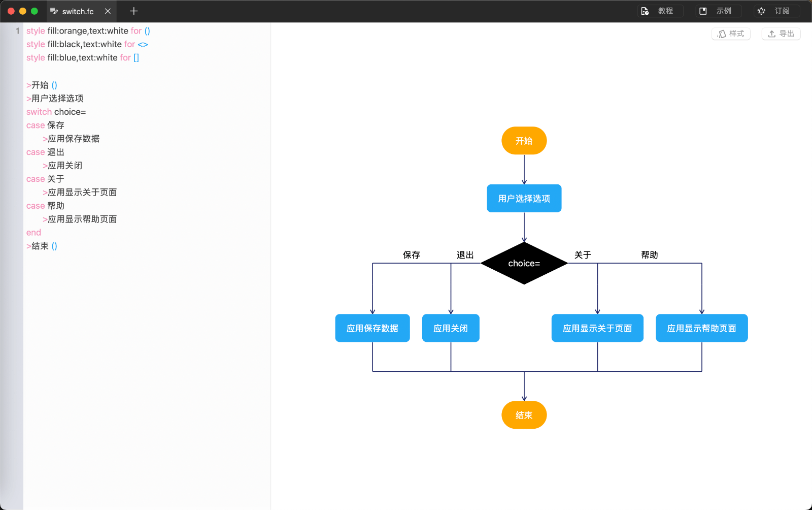The height and width of the screenshot is (510, 812).
Task: Click the file icon in switch.fc tab
Action: pyautogui.click(x=54, y=11)
